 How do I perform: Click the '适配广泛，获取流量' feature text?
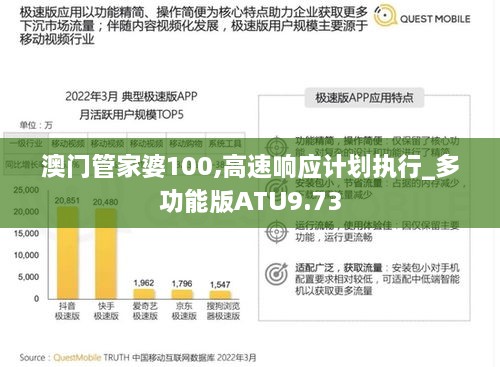pos(339,268)
